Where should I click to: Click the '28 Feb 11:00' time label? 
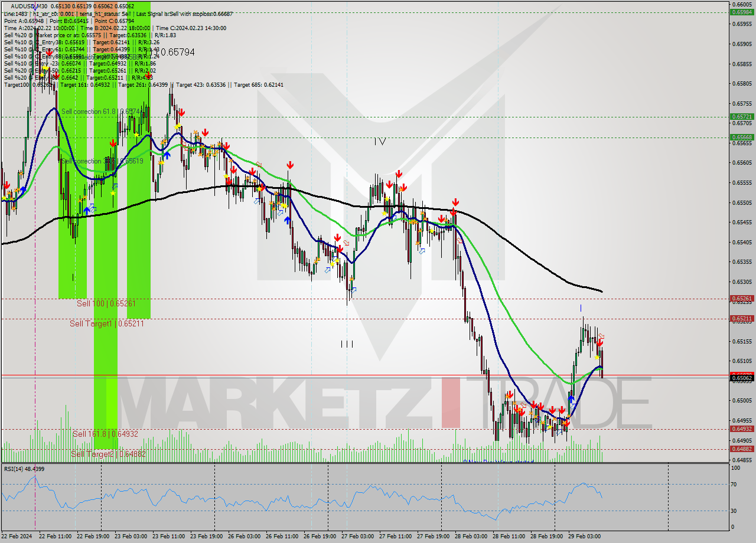tap(509, 537)
